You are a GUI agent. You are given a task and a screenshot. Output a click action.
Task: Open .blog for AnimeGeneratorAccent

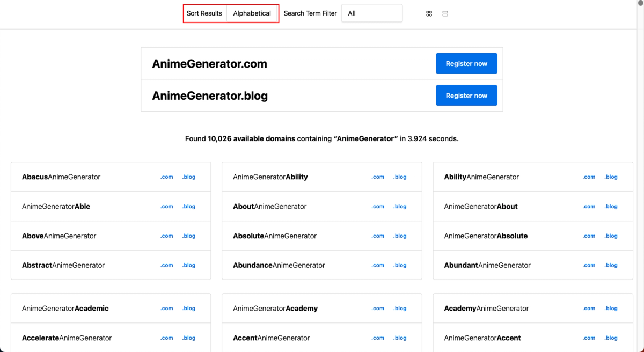[611, 338]
